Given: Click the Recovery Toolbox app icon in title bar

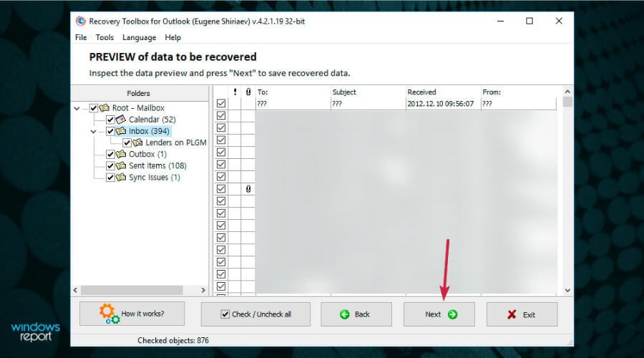Looking at the screenshot, I should (x=80, y=21).
